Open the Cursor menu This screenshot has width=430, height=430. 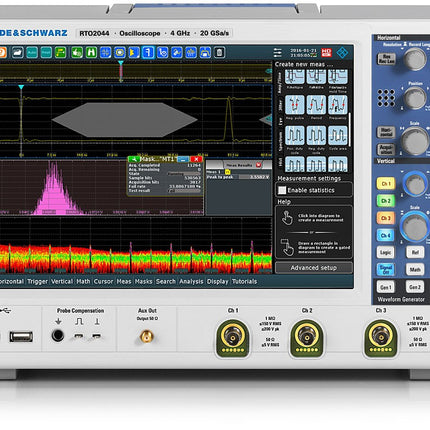103,281
